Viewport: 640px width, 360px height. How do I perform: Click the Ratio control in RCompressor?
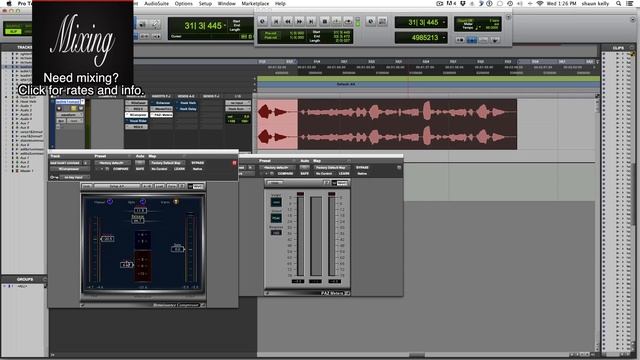tap(127, 264)
